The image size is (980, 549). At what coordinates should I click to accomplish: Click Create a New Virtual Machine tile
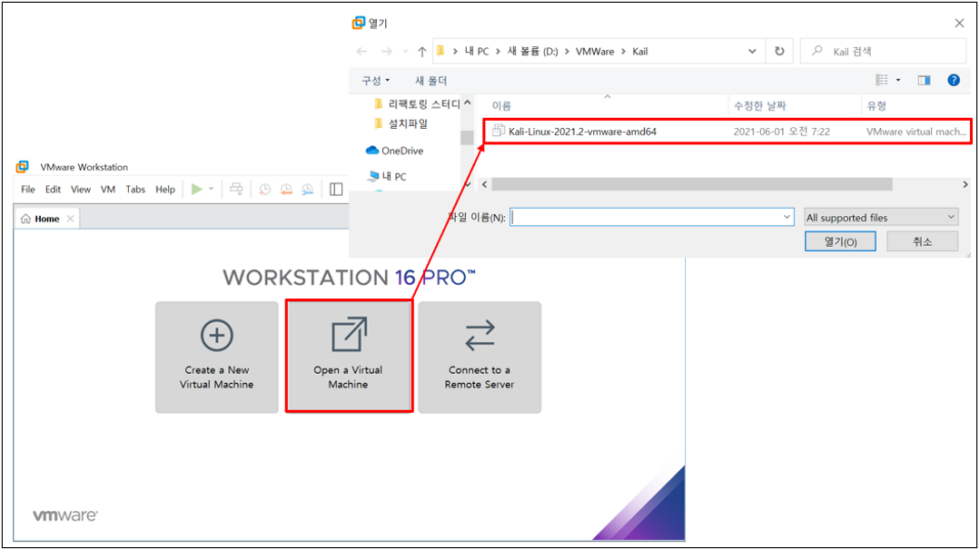coord(217,358)
